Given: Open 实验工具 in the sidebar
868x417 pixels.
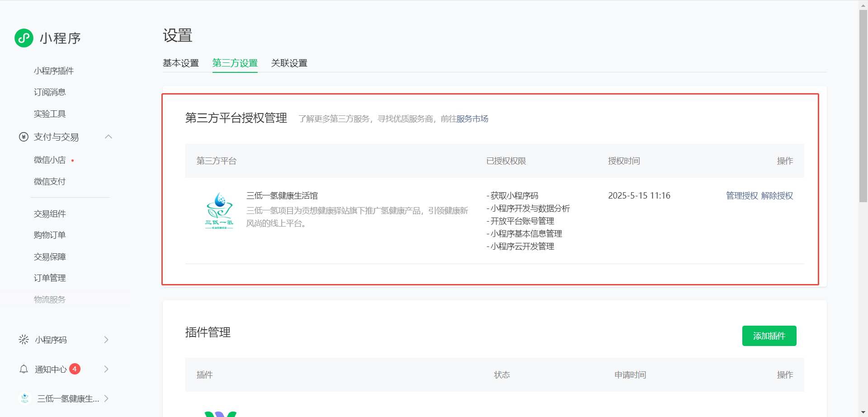Looking at the screenshot, I should [50, 114].
